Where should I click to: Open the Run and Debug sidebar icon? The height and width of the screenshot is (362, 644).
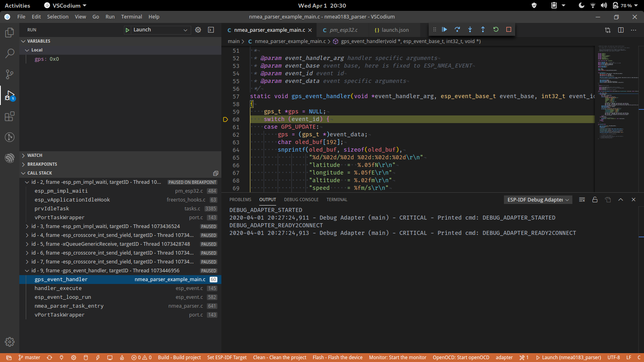click(9, 95)
